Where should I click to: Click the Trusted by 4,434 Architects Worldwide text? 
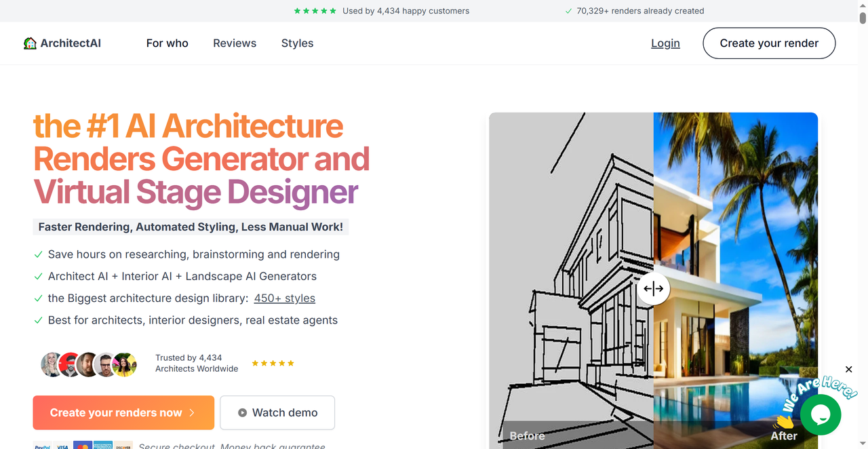coord(197,364)
